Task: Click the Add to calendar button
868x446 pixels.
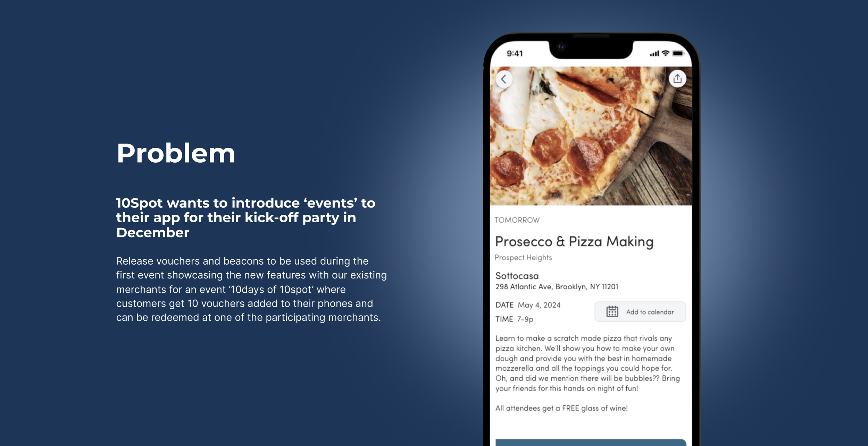Action: pos(640,312)
